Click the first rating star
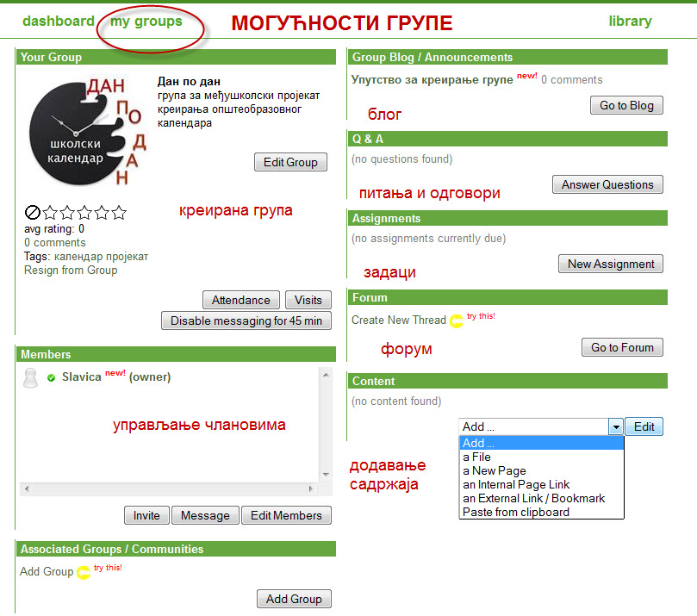Viewport: 697px width, 616px height. (x=50, y=212)
